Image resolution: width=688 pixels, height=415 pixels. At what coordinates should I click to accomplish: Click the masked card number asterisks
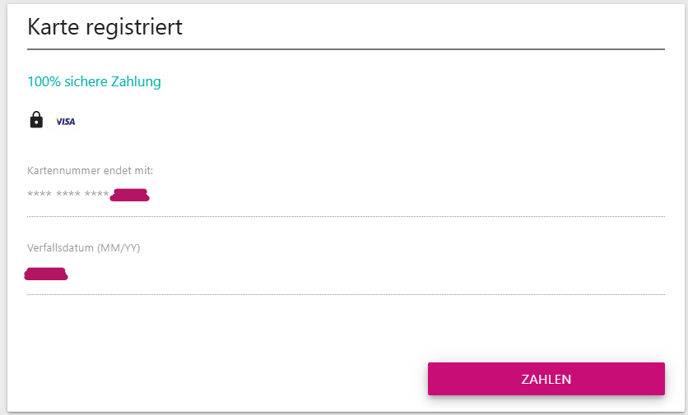[68, 193]
